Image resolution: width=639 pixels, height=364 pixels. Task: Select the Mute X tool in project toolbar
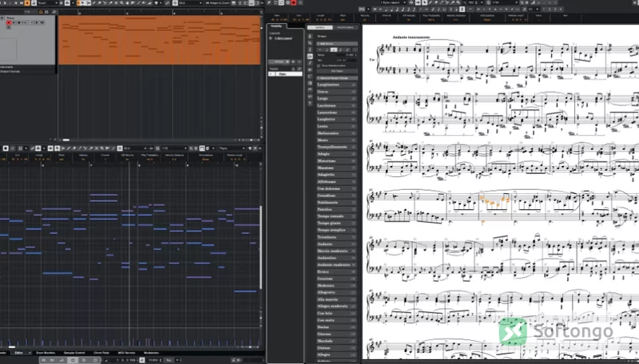(x=116, y=3)
